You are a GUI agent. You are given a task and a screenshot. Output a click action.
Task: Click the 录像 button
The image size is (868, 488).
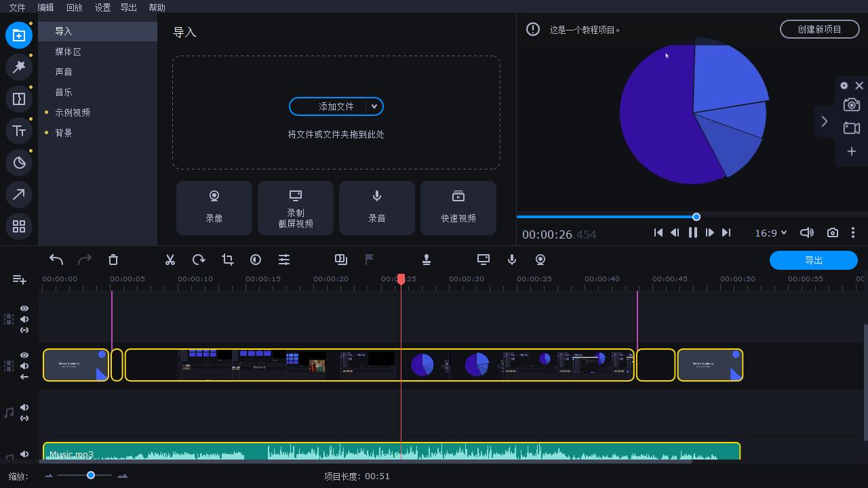click(214, 208)
